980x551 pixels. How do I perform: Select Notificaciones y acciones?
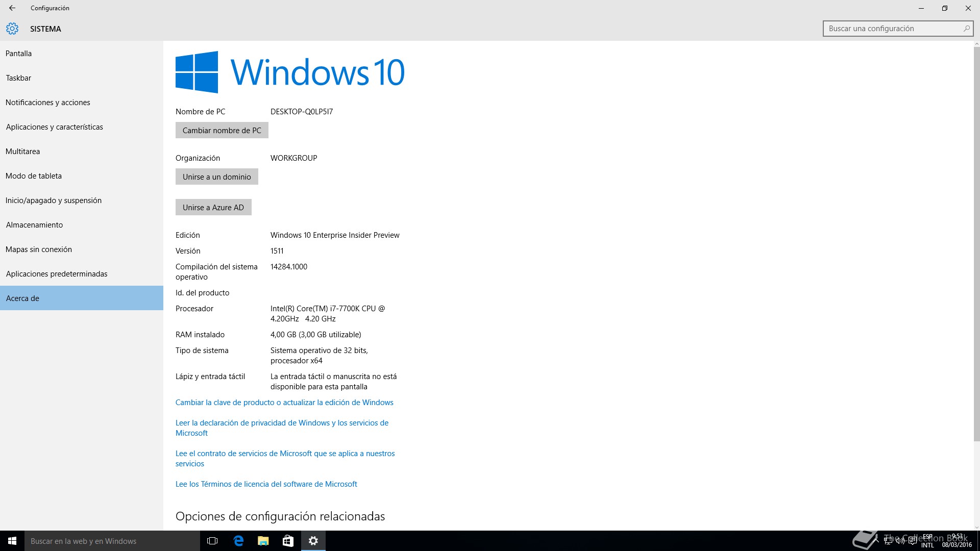(x=82, y=103)
